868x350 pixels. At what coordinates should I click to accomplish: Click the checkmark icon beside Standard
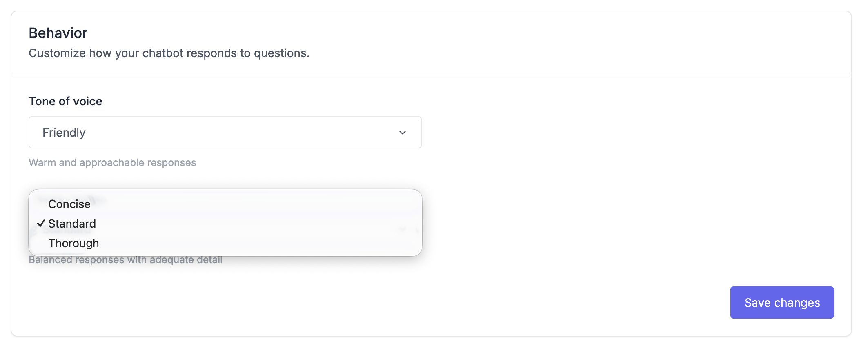point(41,224)
